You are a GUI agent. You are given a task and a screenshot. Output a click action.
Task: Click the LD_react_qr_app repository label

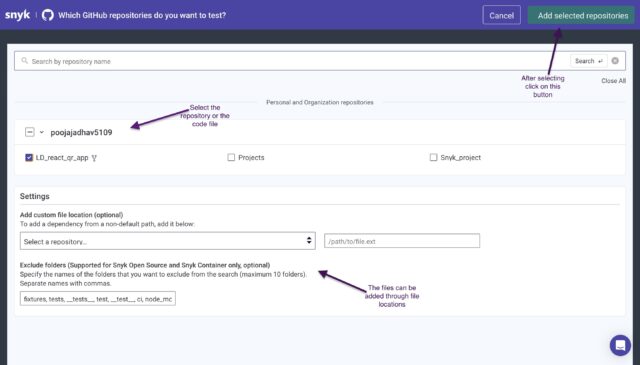pyautogui.click(x=62, y=158)
